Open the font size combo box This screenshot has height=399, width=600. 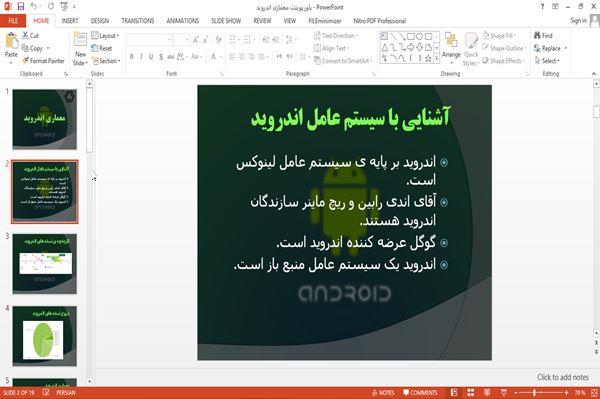pyautogui.click(x=181, y=39)
